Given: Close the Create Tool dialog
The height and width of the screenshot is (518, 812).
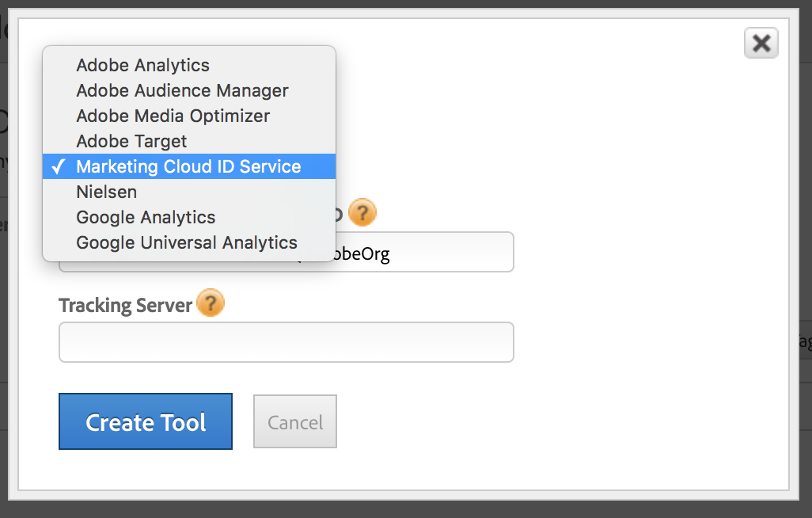Looking at the screenshot, I should (x=761, y=44).
